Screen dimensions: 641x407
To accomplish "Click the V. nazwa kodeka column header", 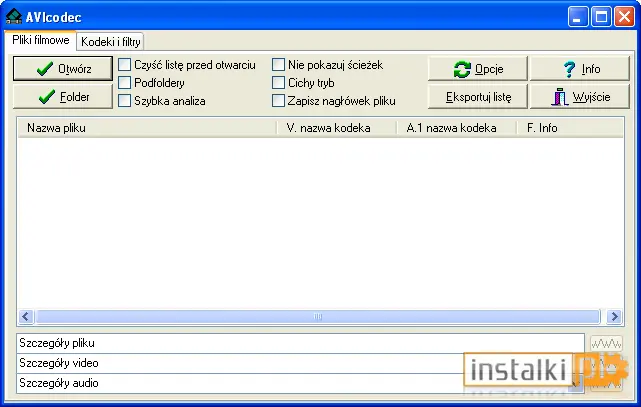I will (x=336, y=128).
